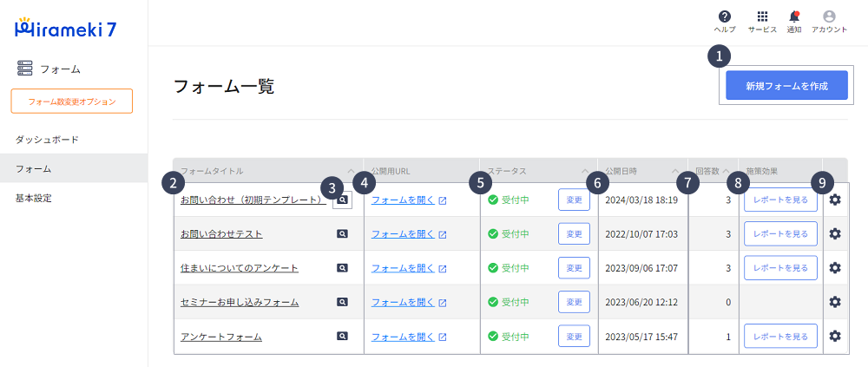Open settings gear for 住まいについてのアンケート row
This screenshot has height=367, width=868.
point(835,267)
